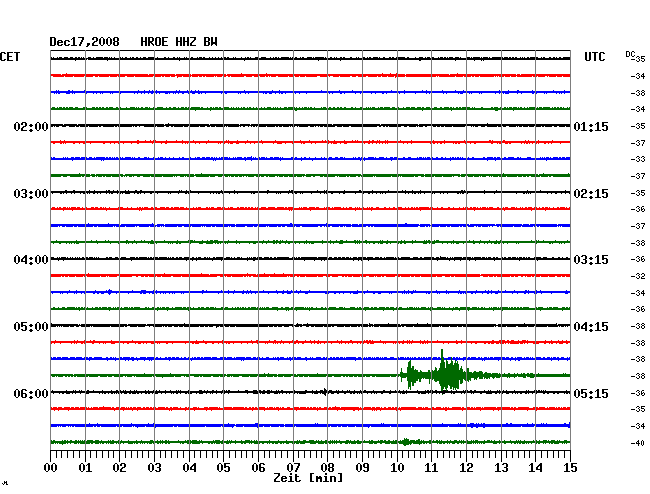650x494 pixels.
Task: Select the 06:00 CET time label
Action: pyautogui.click(x=31, y=393)
